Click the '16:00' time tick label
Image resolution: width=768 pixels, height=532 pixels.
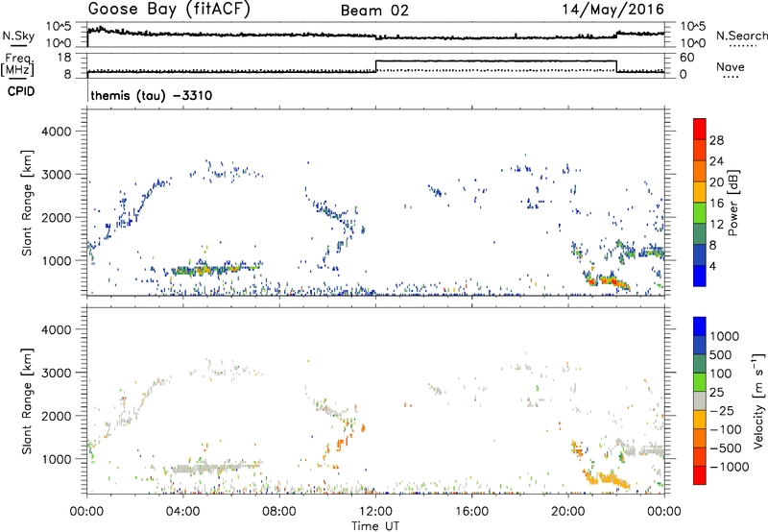click(471, 512)
